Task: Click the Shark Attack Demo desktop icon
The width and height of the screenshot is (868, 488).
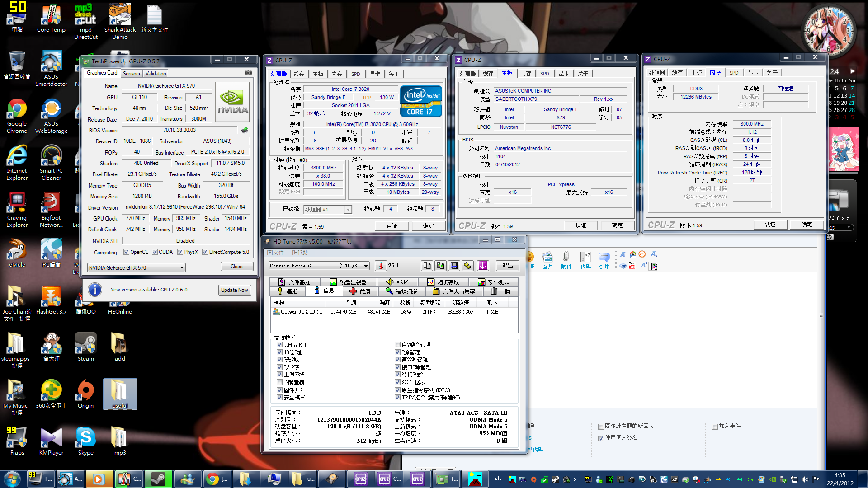Action: [x=120, y=22]
